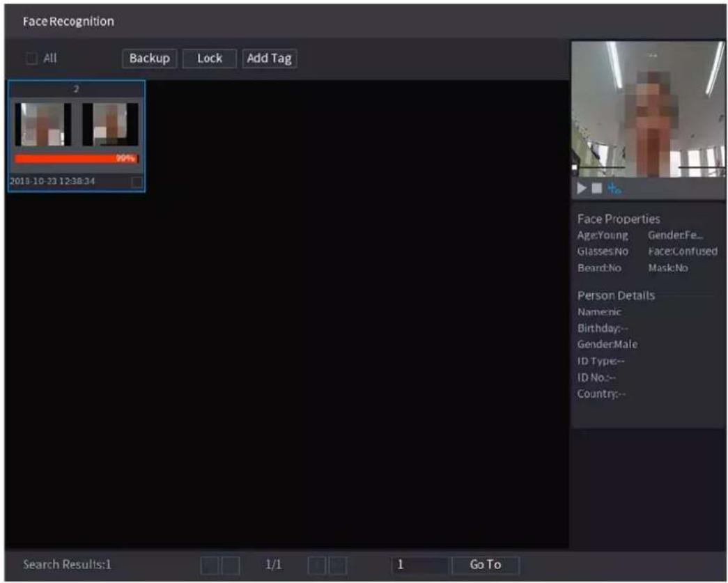Click the blue add-tag icon under video

pyautogui.click(x=614, y=189)
